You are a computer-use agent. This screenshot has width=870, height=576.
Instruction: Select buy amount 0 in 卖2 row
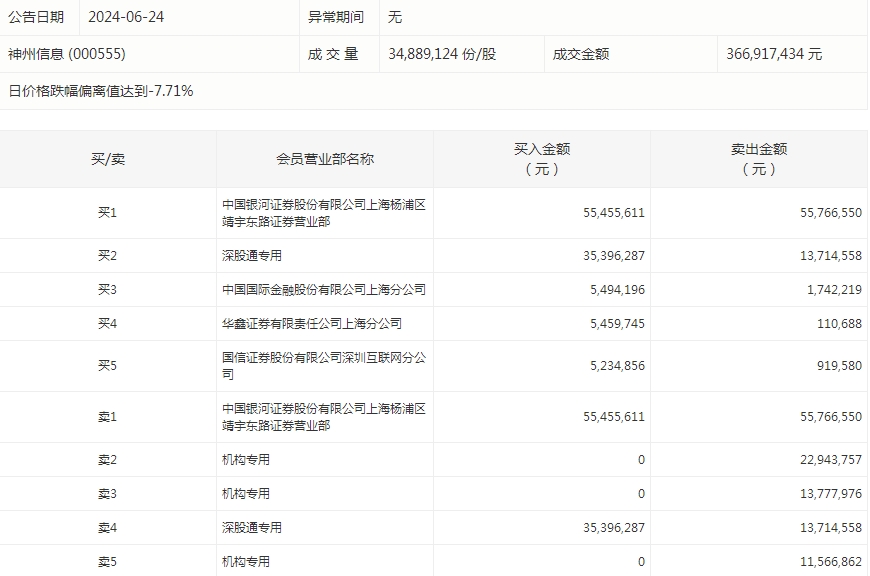[641, 459]
